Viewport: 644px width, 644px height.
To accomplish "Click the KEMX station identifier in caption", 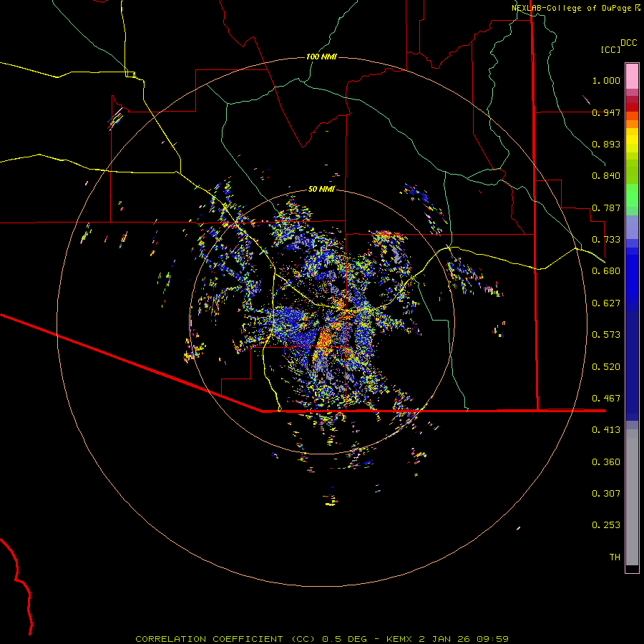I will [401, 639].
